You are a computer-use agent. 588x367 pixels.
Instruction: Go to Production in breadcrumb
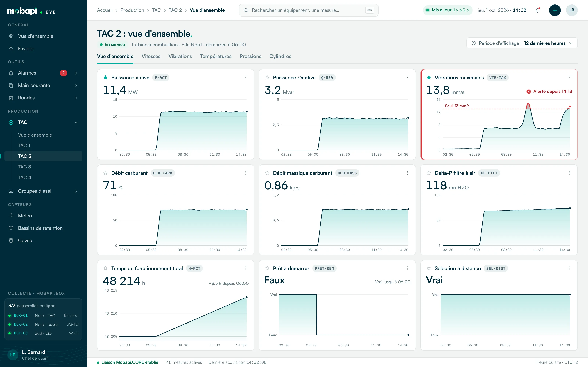pyautogui.click(x=132, y=10)
